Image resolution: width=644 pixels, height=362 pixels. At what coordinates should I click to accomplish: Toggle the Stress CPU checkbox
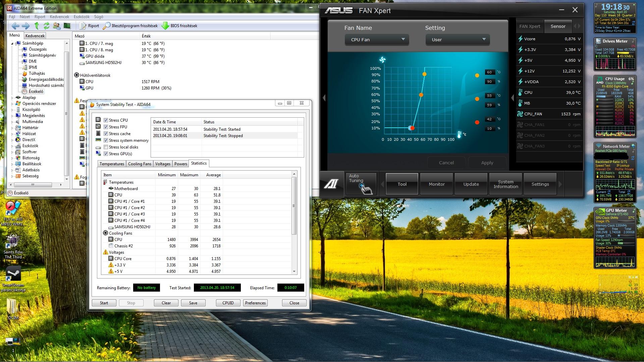pyautogui.click(x=106, y=120)
